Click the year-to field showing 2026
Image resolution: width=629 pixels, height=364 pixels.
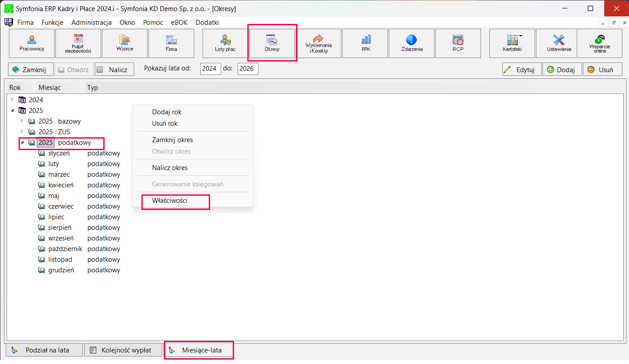pyautogui.click(x=248, y=69)
